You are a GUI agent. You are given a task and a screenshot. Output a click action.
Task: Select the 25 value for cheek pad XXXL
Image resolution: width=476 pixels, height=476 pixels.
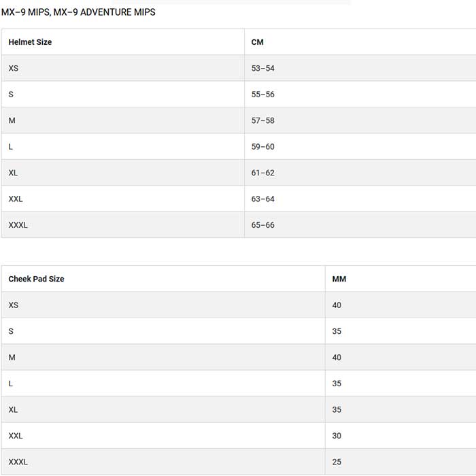337,462
